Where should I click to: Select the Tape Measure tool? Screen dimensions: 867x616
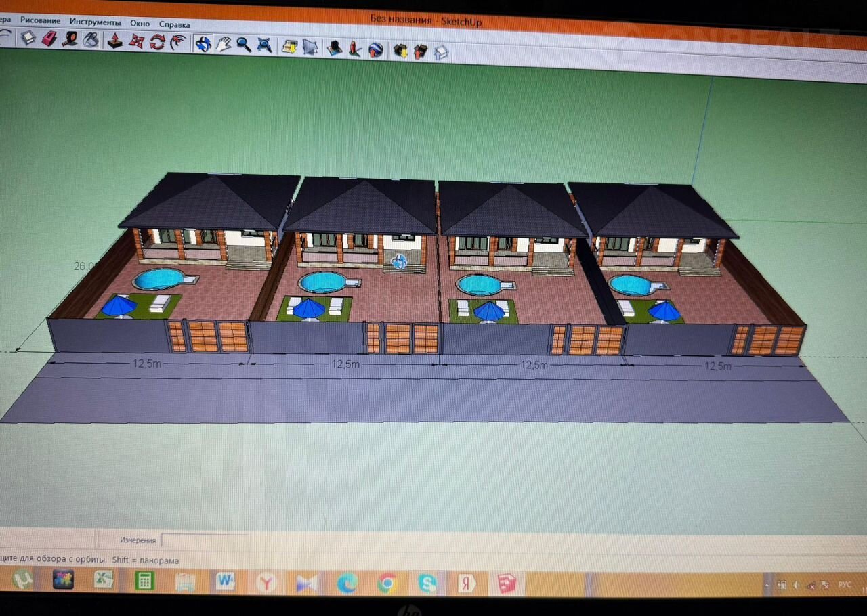(x=70, y=39)
